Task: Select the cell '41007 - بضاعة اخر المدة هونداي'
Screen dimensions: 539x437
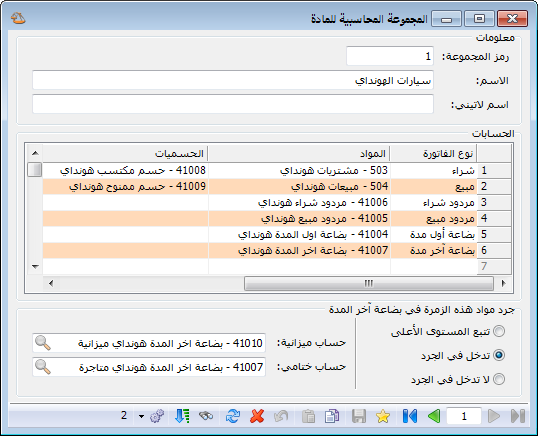Action: 299,250
